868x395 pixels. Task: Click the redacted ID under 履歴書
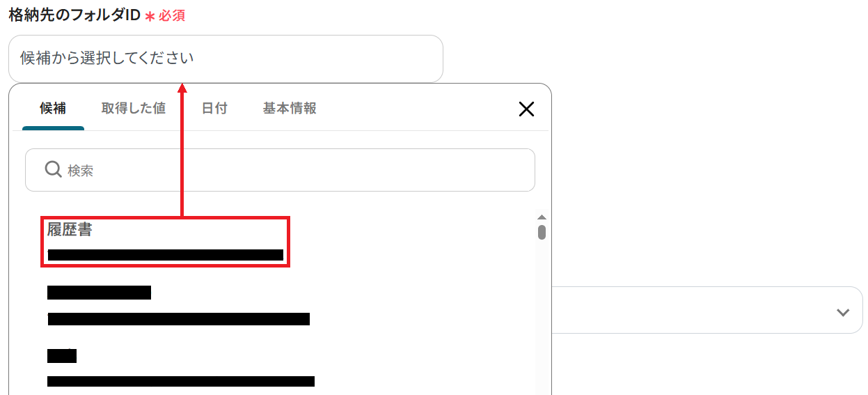[165, 255]
